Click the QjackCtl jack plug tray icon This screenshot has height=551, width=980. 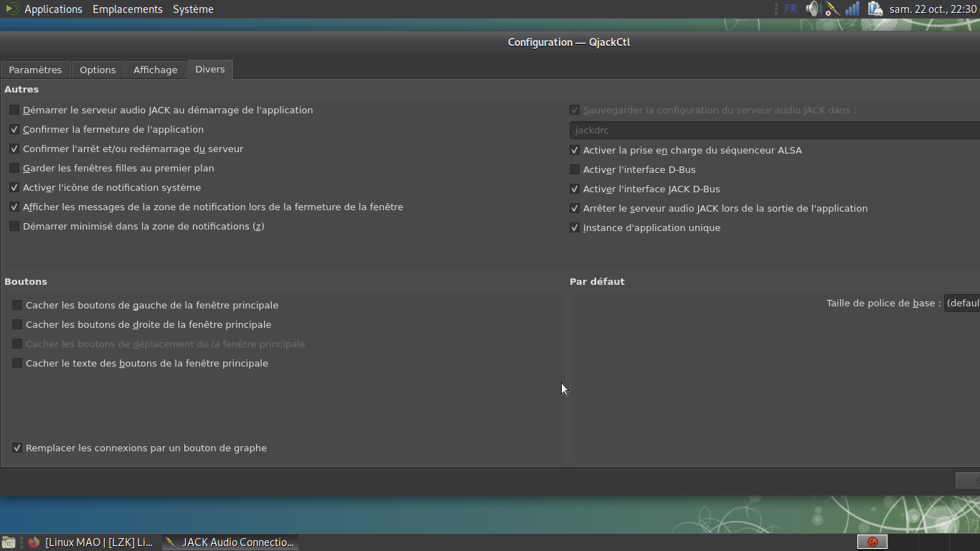coord(832,9)
